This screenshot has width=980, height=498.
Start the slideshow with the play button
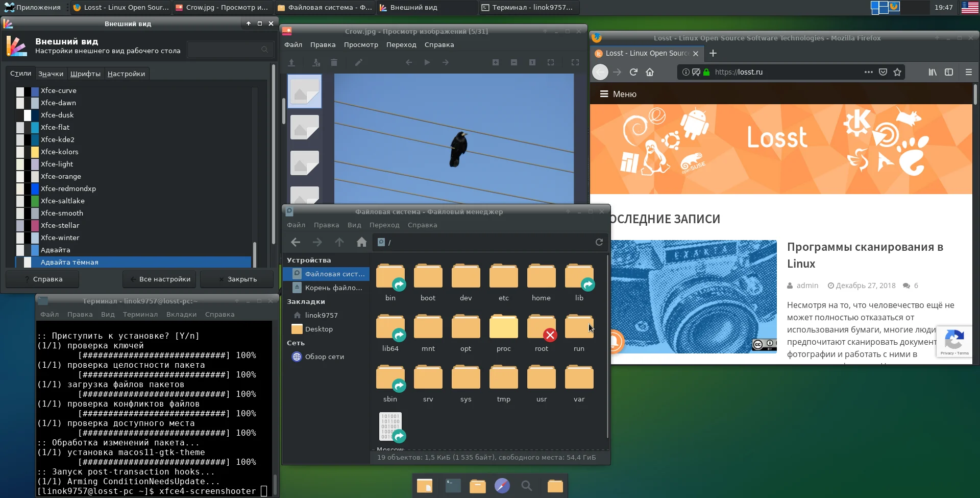coord(427,62)
